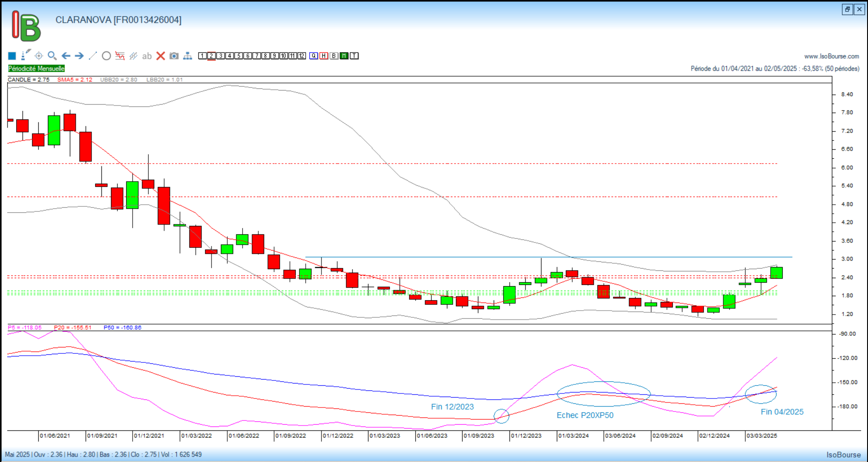Click the red horizontal levels chart icon

click(120, 56)
